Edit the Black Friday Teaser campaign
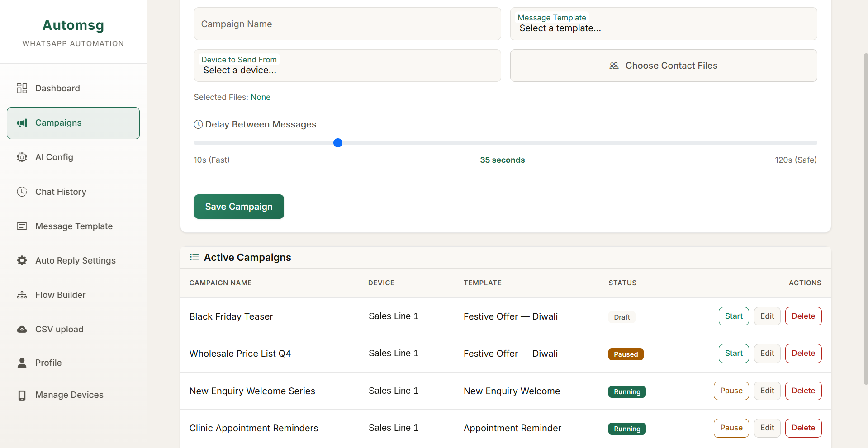 [767, 316]
